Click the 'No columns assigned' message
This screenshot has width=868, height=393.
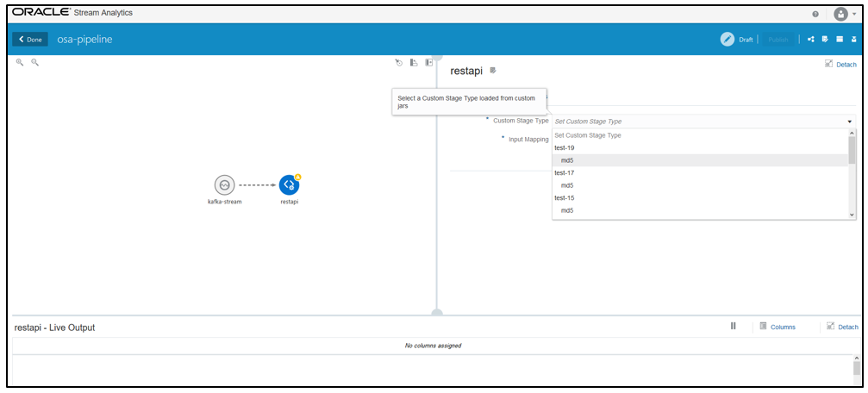click(433, 346)
